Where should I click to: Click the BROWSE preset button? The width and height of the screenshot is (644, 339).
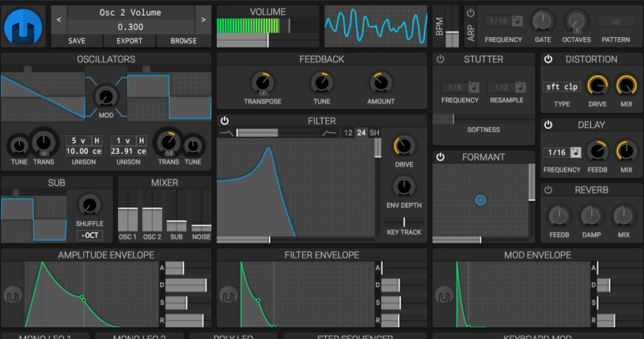click(x=184, y=40)
